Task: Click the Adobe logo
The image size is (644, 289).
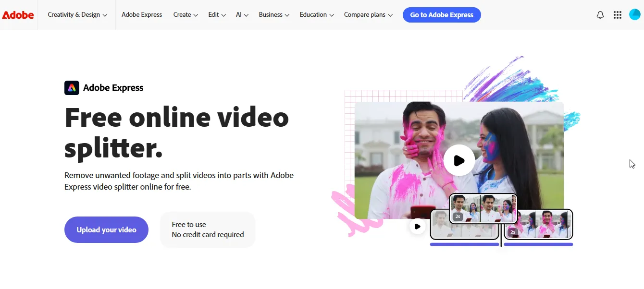Action: click(18, 15)
